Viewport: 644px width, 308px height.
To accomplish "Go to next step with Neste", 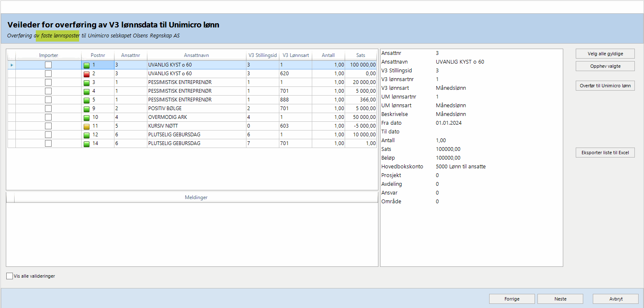I will click(x=560, y=299).
